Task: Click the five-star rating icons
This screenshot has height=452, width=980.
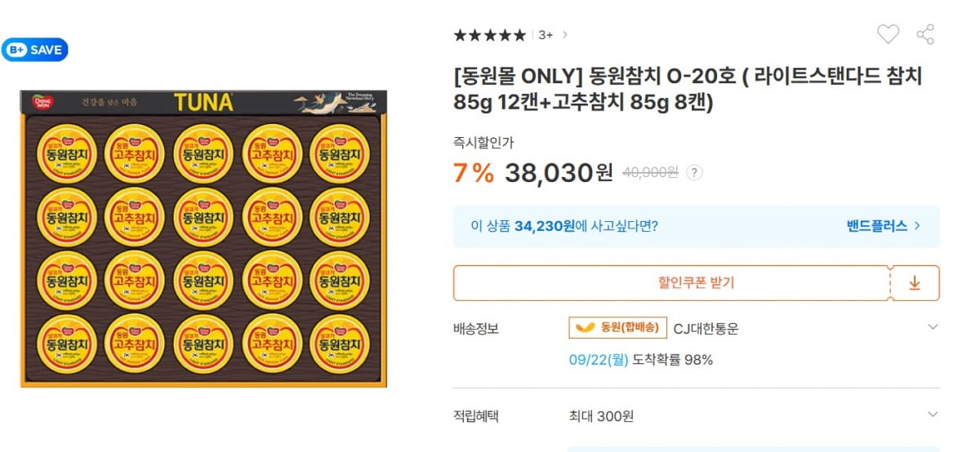Action: click(x=490, y=35)
